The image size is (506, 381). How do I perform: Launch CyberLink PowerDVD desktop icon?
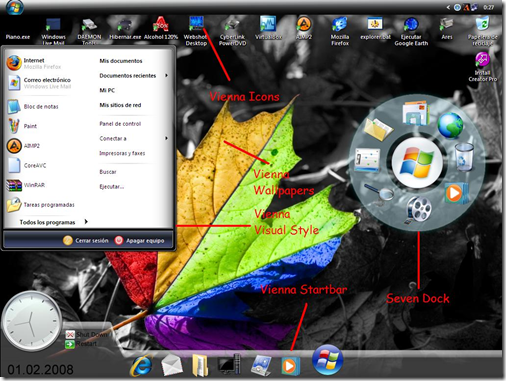(232, 32)
